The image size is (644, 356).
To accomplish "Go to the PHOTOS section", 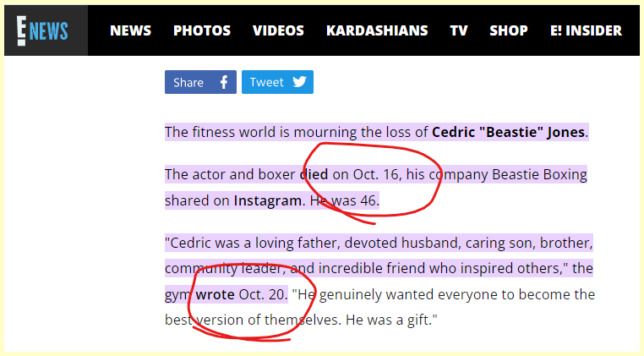I will click(202, 30).
